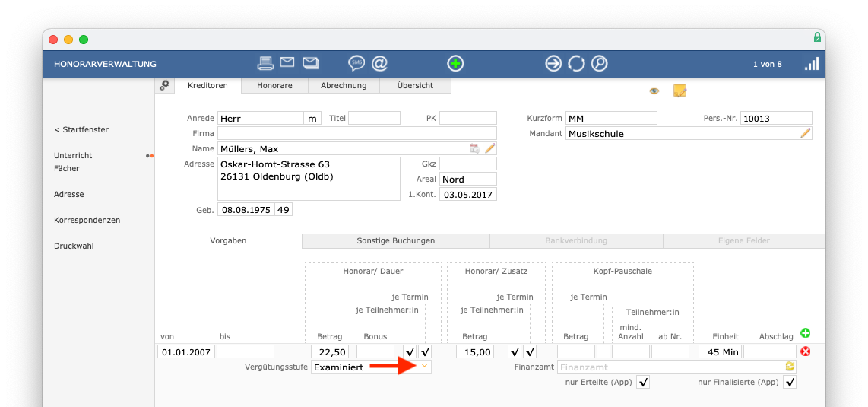Select the Vorgaben sub-tab

click(228, 241)
